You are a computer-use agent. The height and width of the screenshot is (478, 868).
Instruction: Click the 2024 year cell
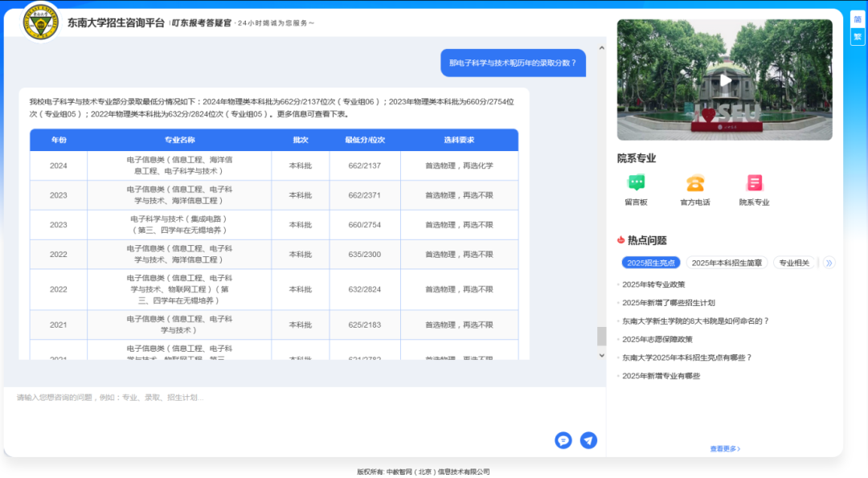(59, 165)
